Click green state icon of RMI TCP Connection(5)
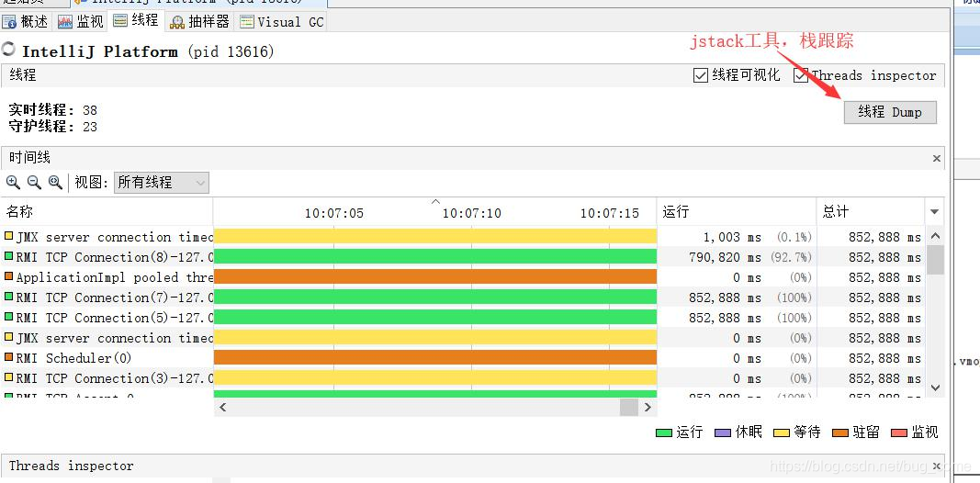This screenshot has width=980, height=483. click(9, 317)
